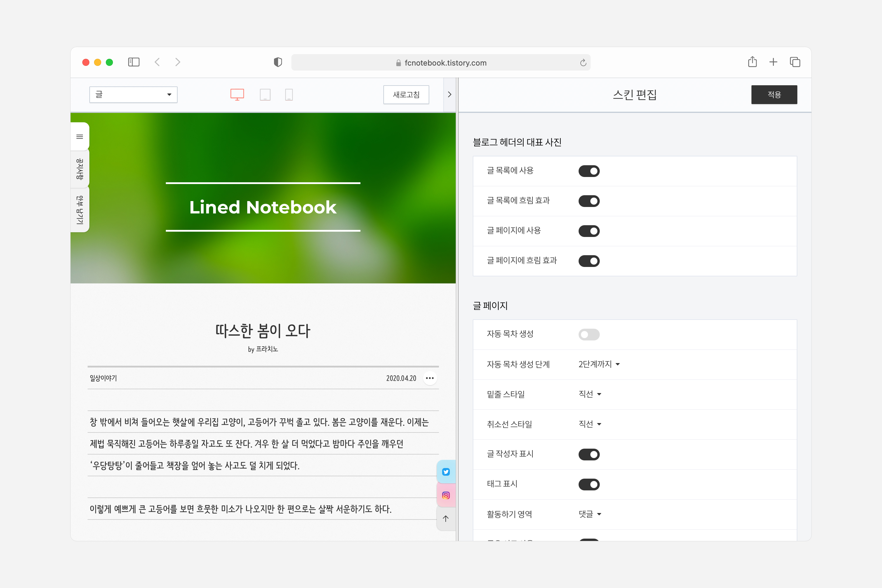Viewport: 882px width, 588px height.
Task: Apply skin changes with 적용 button
Action: coord(774,94)
